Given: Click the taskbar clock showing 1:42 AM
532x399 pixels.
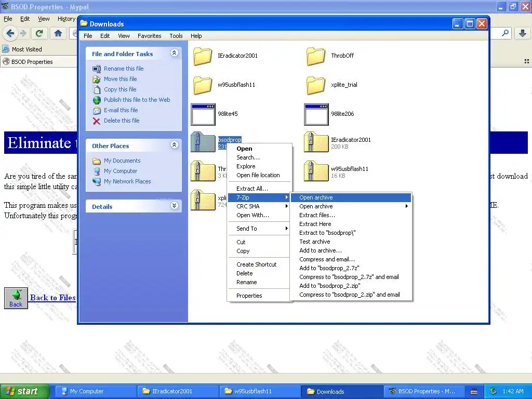Looking at the screenshot, I should pos(513,391).
